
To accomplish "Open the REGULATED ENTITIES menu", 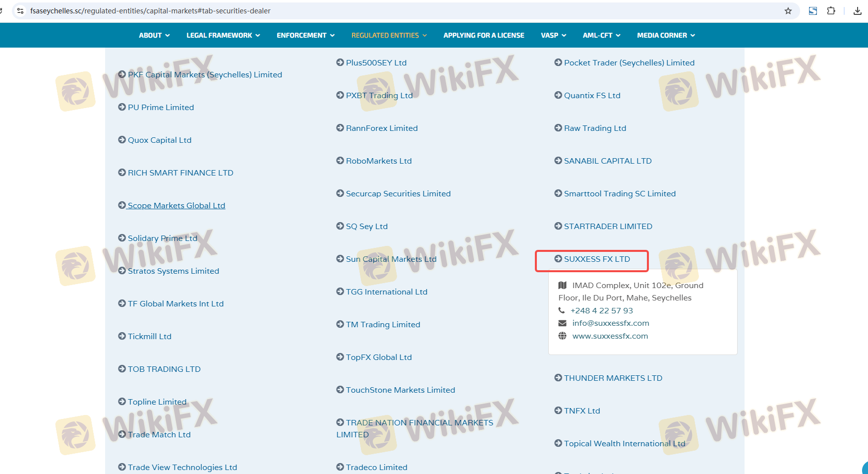I will [389, 35].
